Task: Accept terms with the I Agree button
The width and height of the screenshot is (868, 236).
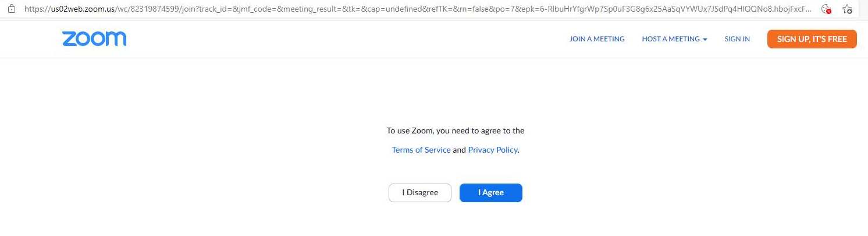Action: pos(490,193)
